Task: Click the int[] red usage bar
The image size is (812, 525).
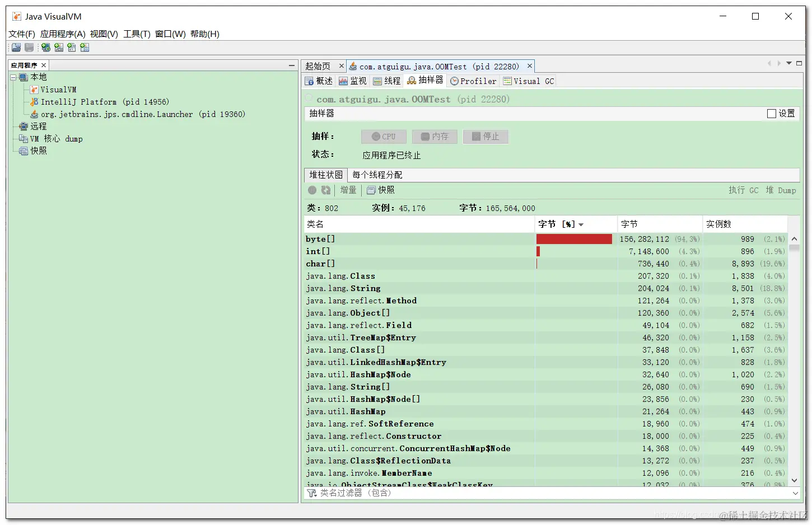Action: tap(538, 251)
